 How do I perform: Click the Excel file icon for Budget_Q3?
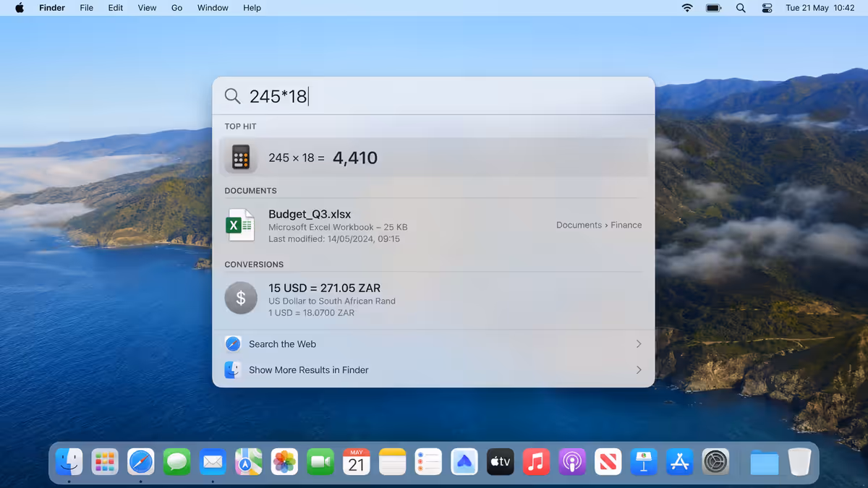[x=240, y=226]
